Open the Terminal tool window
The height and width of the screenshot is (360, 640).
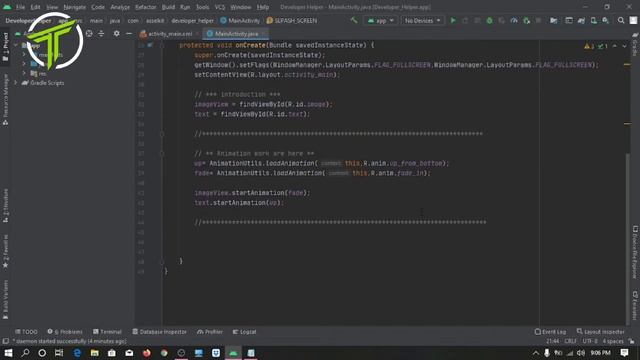107,332
